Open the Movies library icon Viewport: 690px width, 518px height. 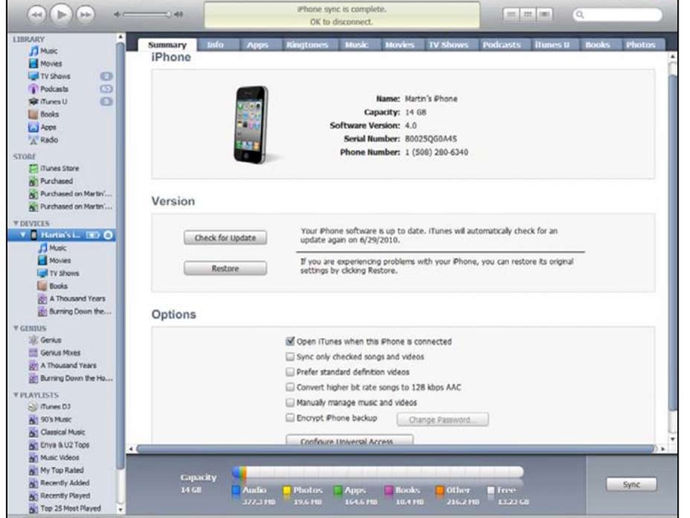pyautogui.click(x=33, y=64)
